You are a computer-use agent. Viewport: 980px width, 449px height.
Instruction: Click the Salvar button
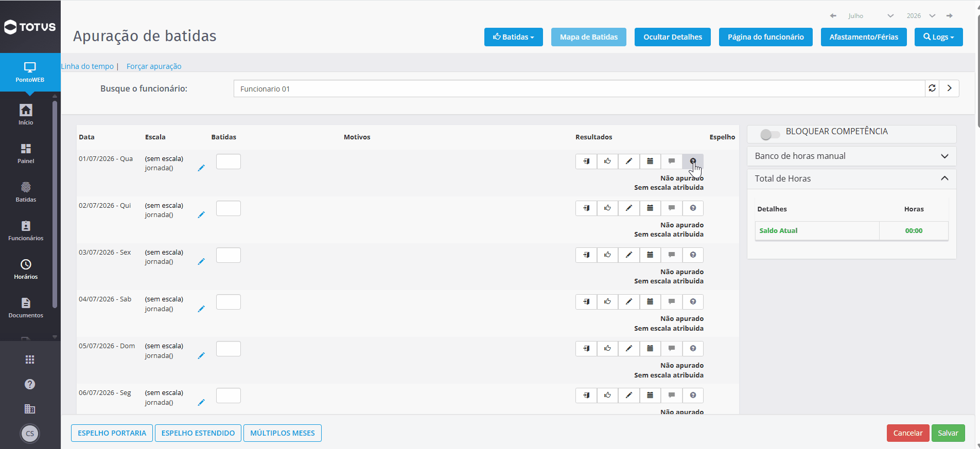point(948,433)
